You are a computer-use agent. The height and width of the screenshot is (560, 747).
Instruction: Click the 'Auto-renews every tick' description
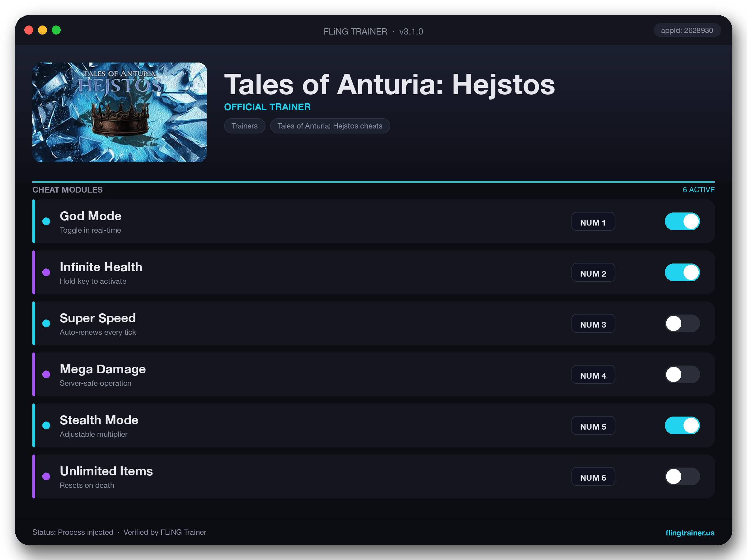(98, 332)
